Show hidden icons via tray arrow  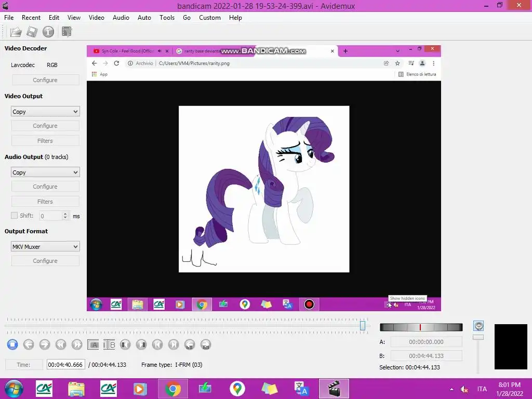[x=451, y=389]
